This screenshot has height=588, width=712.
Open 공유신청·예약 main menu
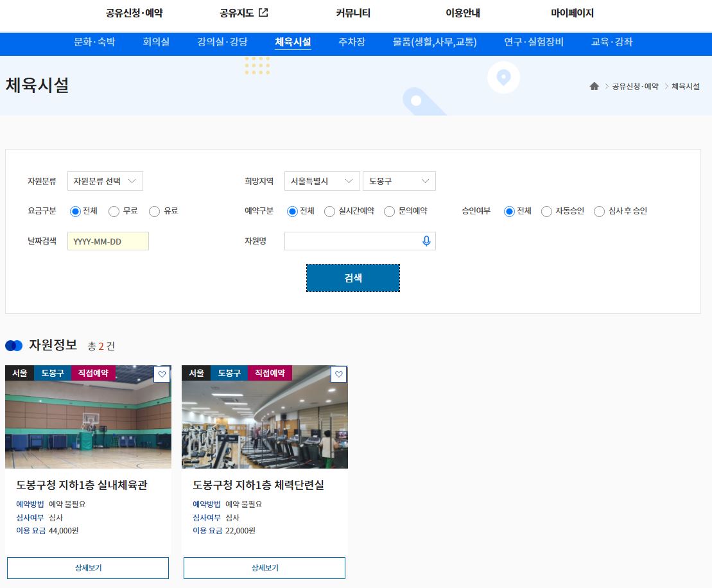134,13
